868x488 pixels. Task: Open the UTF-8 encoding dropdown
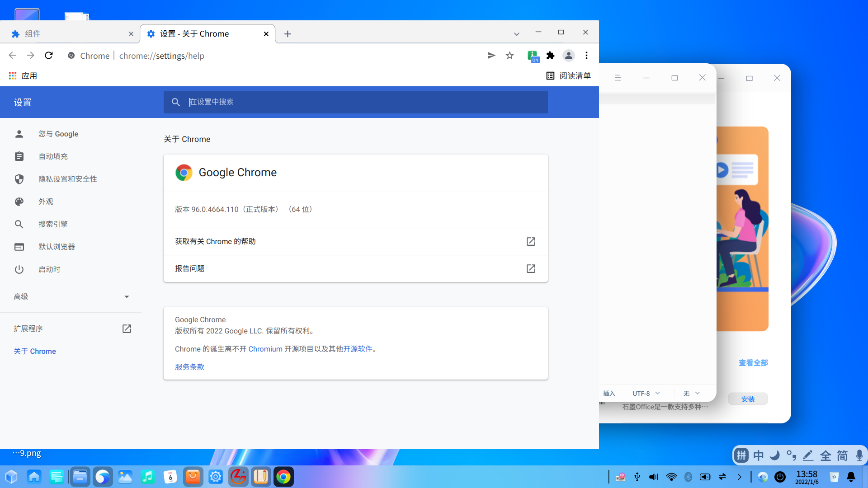tap(646, 394)
